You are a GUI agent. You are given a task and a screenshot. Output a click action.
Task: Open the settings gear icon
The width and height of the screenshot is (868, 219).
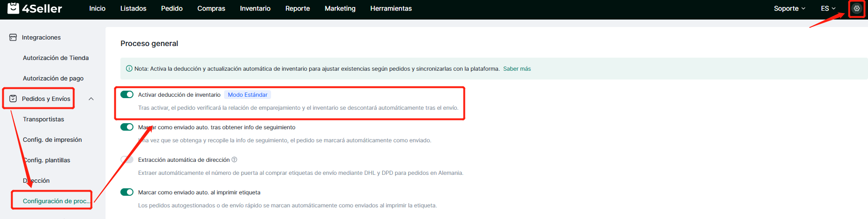pyautogui.click(x=856, y=8)
